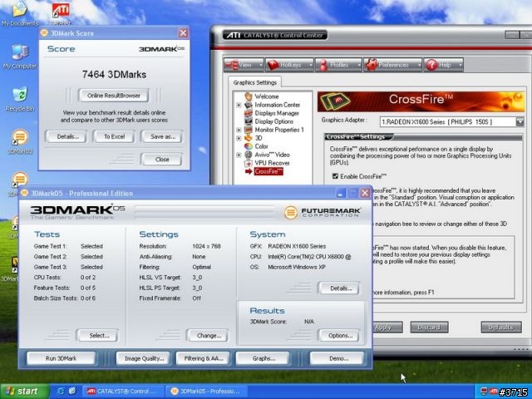The width and height of the screenshot is (532, 399).
Task: Expand the Monitor Properties 1 node
Action: tap(239, 130)
